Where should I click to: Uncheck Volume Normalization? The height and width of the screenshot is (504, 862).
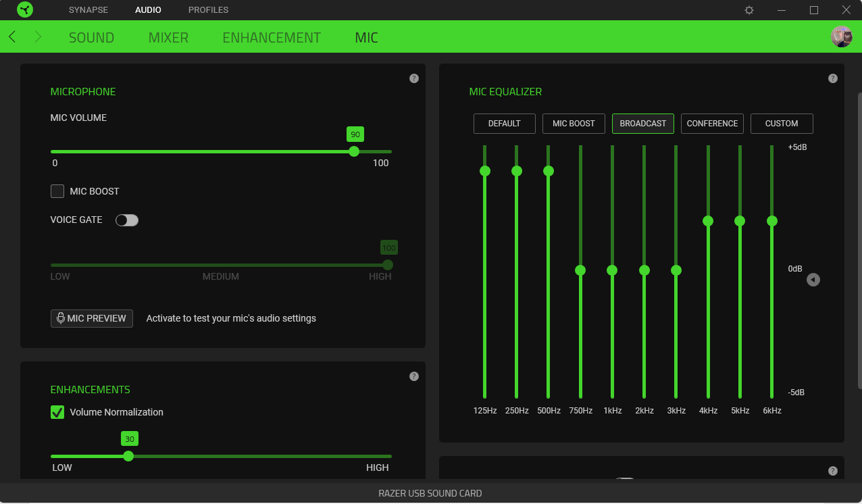pos(57,412)
